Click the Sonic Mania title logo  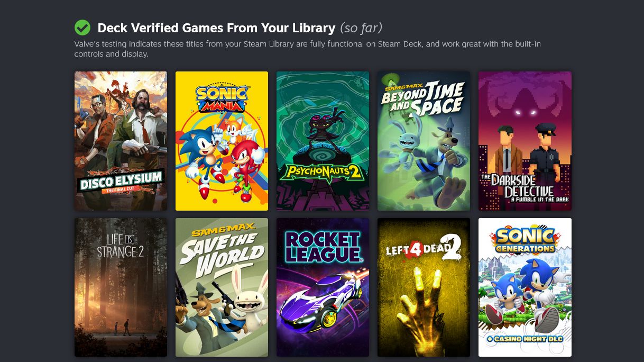222,98
